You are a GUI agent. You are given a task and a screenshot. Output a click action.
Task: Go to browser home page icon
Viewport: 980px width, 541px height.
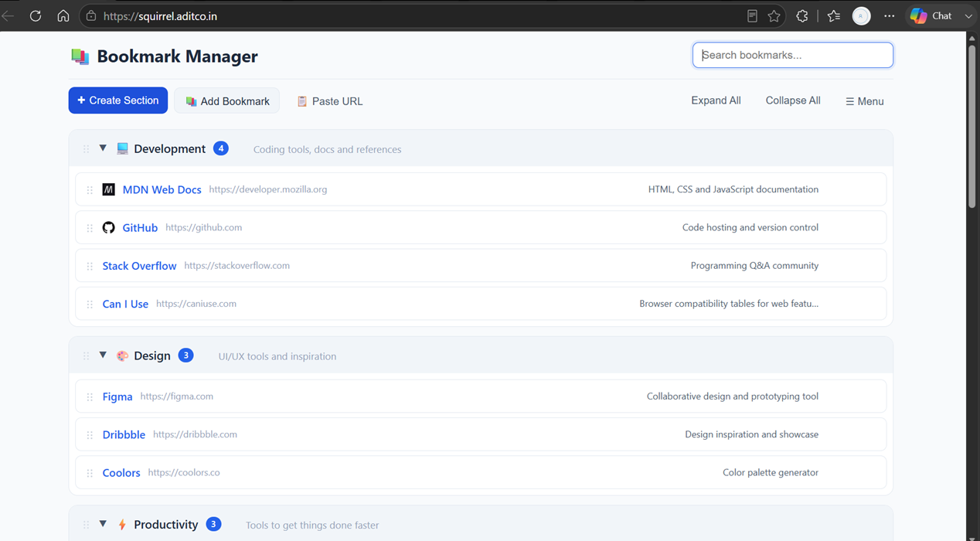tap(63, 15)
